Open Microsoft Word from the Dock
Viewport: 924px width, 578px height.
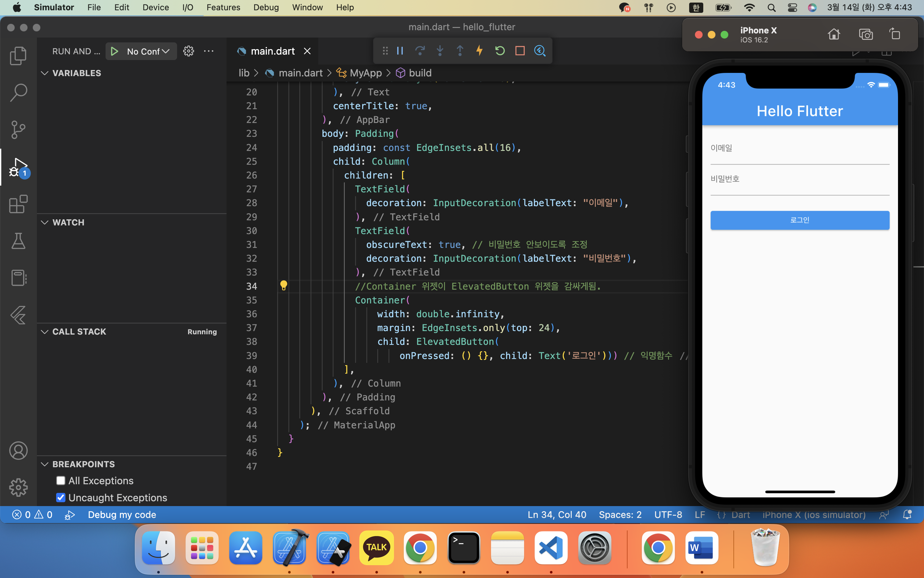point(702,547)
